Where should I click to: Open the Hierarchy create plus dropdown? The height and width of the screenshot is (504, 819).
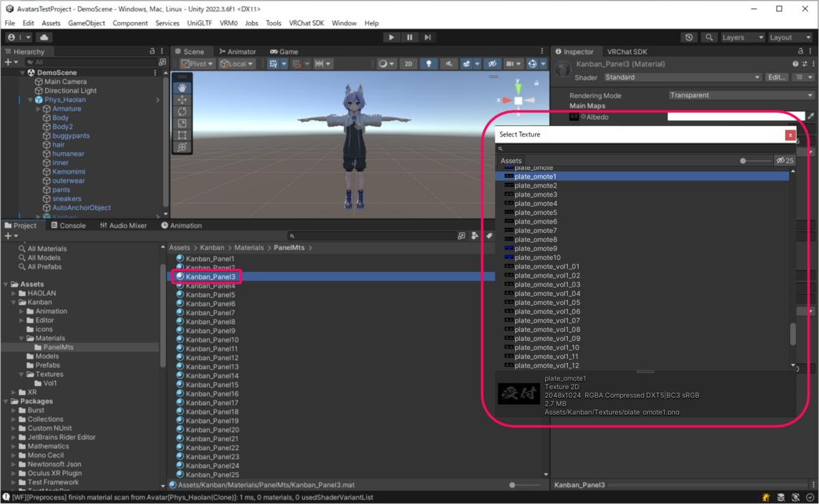(x=11, y=62)
